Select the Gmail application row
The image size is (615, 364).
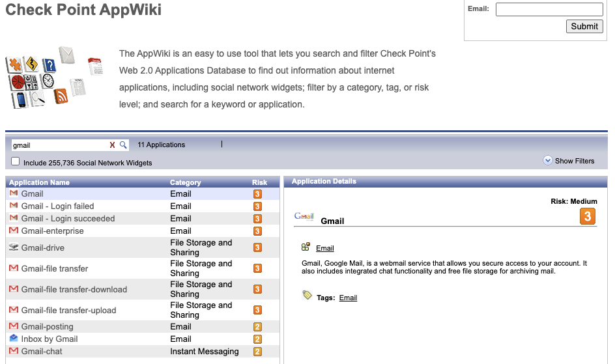click(143, 193)
